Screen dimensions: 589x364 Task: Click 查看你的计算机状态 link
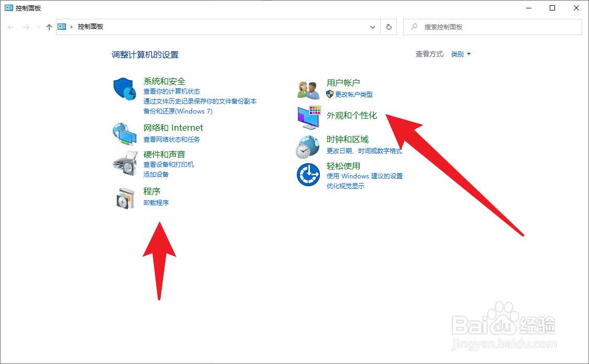tap(172, 91)
